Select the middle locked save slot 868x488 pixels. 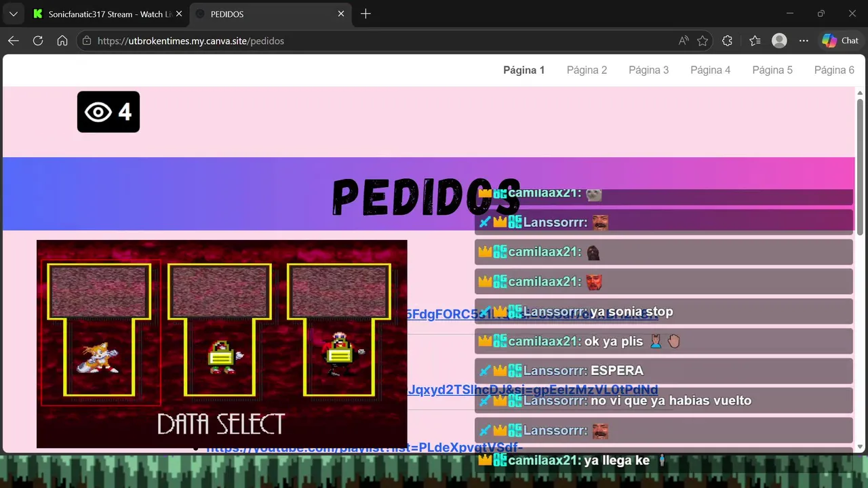(x=220, y=330)
